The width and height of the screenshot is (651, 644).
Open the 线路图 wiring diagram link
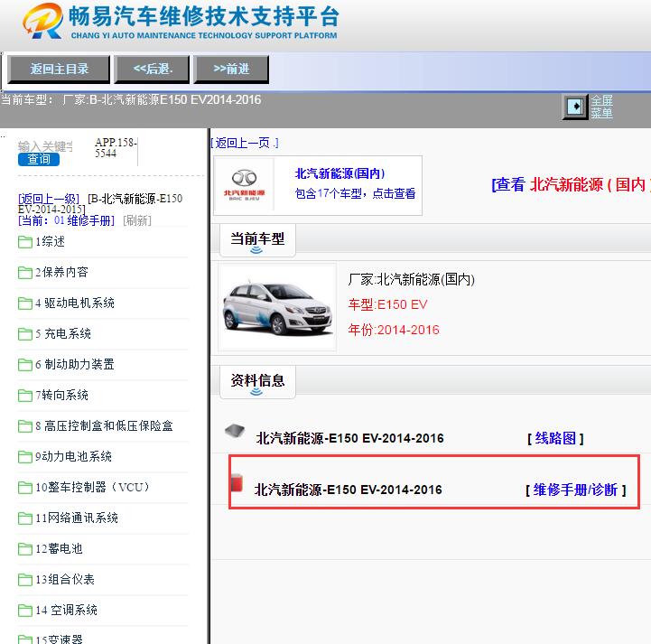tap(555, 438)
